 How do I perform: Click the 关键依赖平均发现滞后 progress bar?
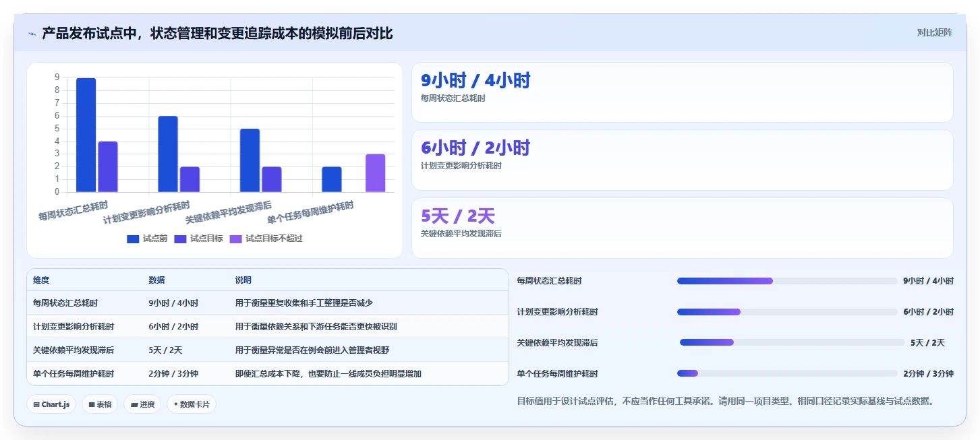(x=792, y=342)
